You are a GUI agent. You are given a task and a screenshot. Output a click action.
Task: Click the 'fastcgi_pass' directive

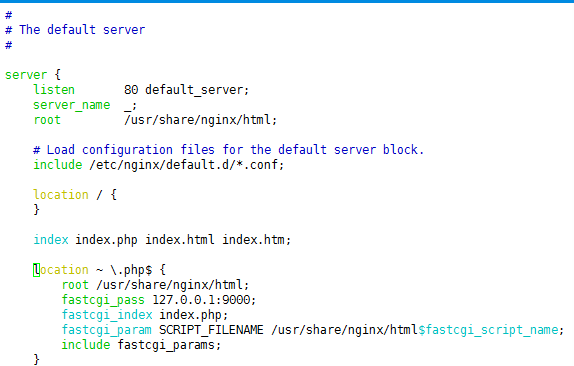(x=103, y=300)
